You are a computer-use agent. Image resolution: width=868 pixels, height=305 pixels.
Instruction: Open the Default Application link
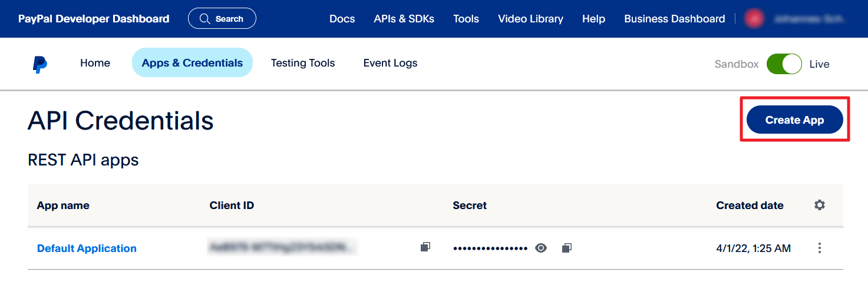point(87,248)
